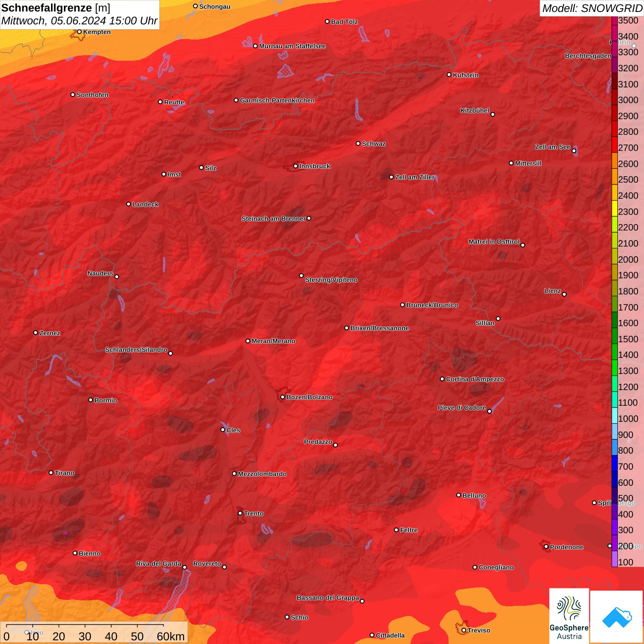This screenshot has height=644, width=644.
Task: Select the 1600 m dark green legend swatch
Action: tap(615, 320)
